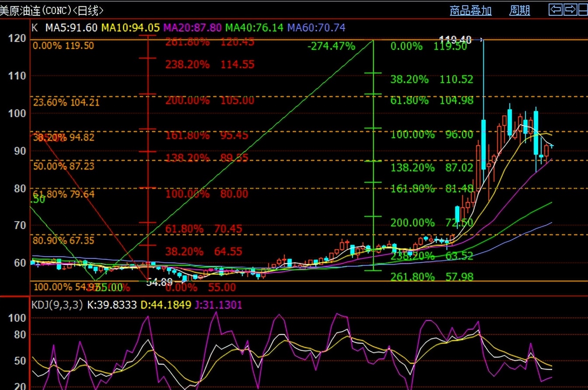Select the MA40:76.14 indicator label
This screenshot has height=390, width=588.
(x=254, y=28)
